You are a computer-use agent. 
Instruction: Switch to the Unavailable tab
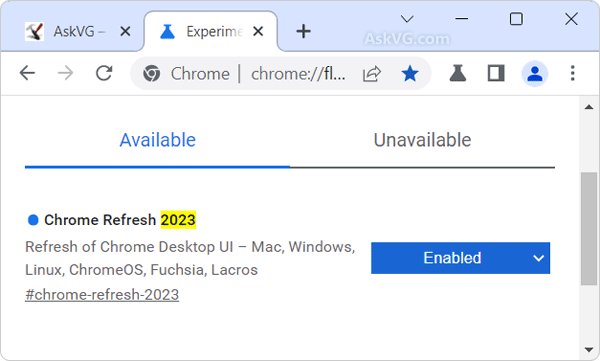click(x=422, y=140)
